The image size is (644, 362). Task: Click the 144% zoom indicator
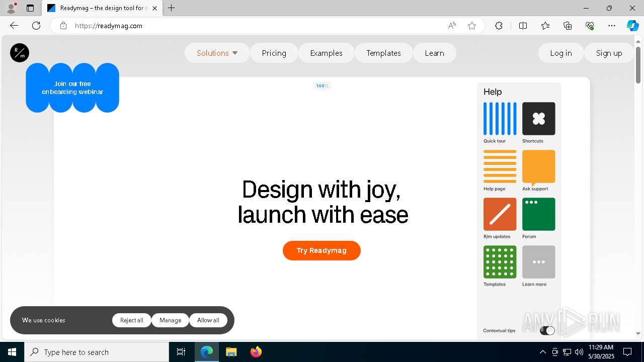pos(322,86)
